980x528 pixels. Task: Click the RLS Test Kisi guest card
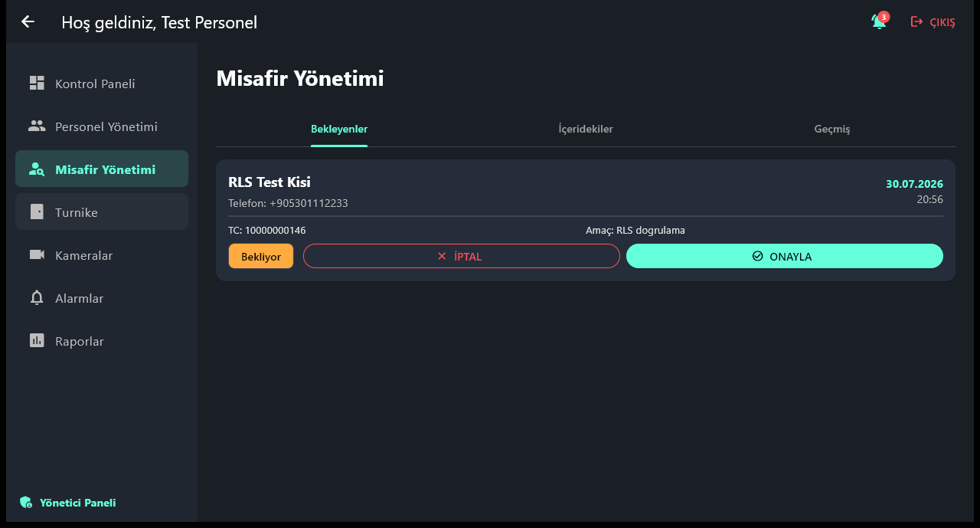click(586, 220)
